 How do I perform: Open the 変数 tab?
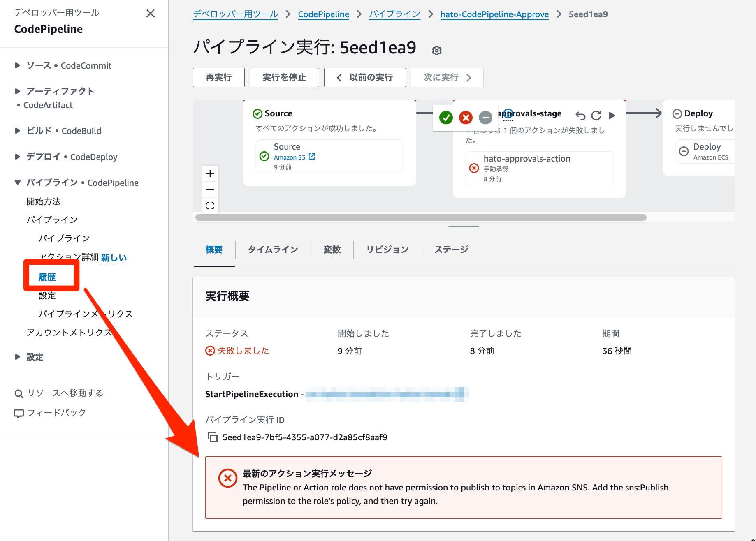point(332,250)
